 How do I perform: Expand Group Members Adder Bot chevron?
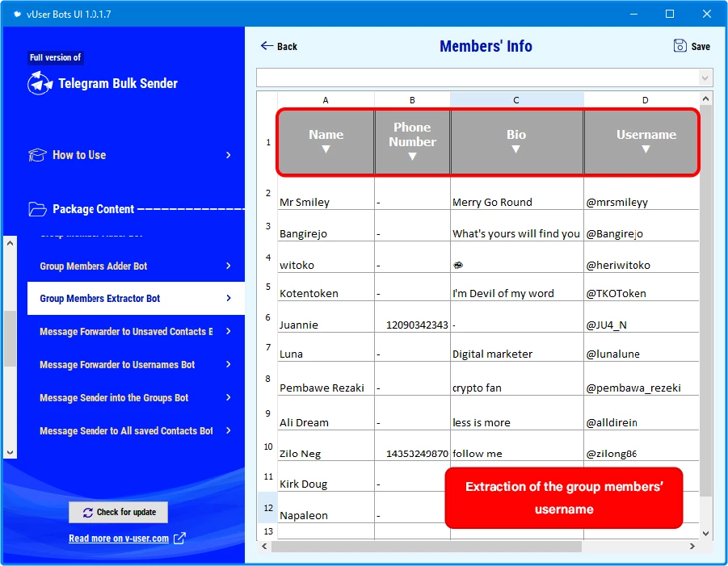point(229,266)
